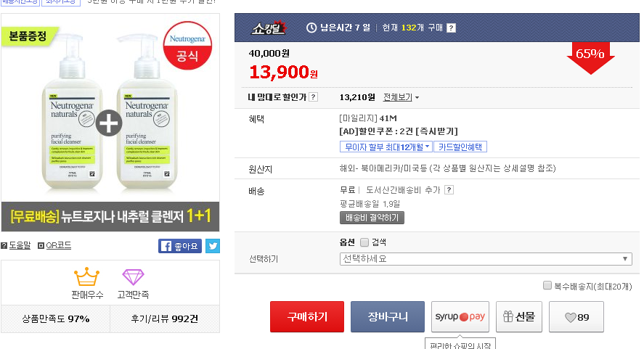Click the gift 선물 button
The height and width of the screenshot is (349, 644).
[x=518, y=317]
